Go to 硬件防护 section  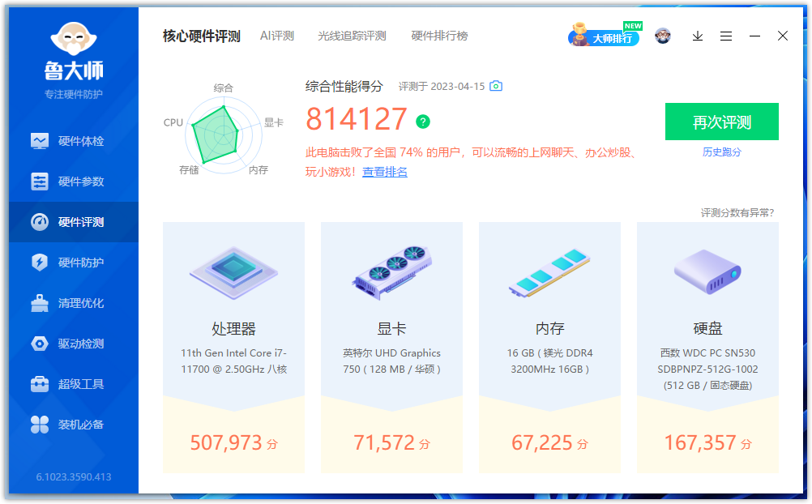tap(74, 262)
